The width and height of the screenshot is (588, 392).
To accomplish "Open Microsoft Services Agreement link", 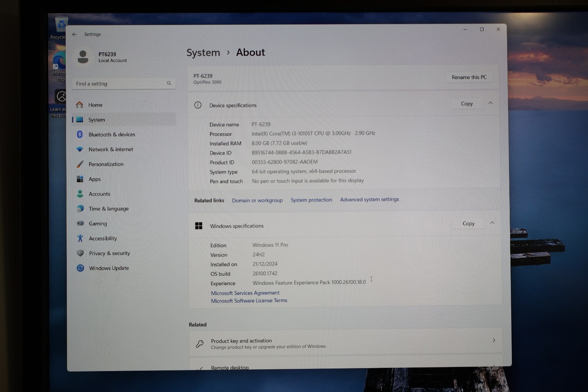I will (245, 293).
